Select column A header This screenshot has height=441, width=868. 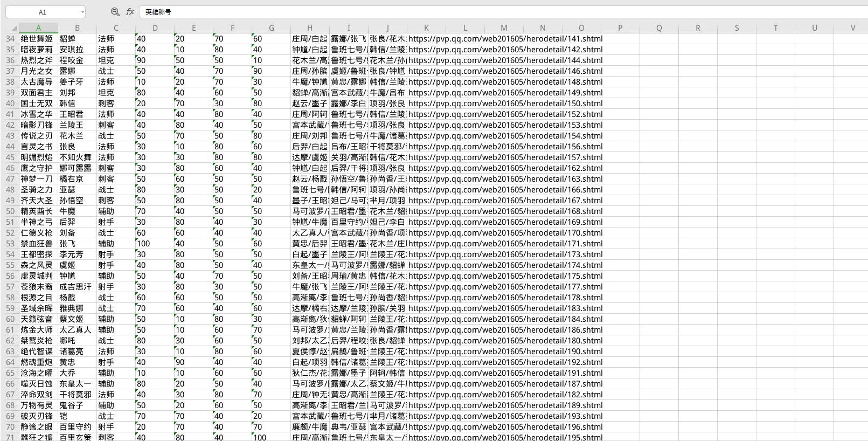[x=38, y=28]
